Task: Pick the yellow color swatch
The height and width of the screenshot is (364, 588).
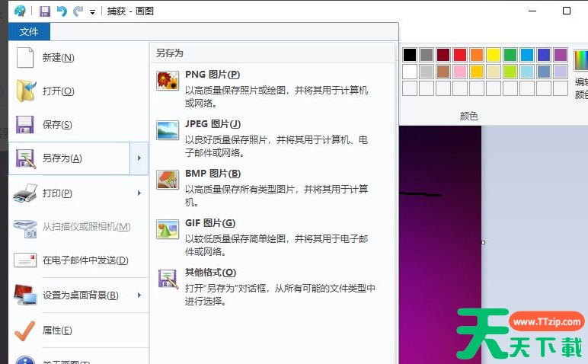Action: pos(494,55)
